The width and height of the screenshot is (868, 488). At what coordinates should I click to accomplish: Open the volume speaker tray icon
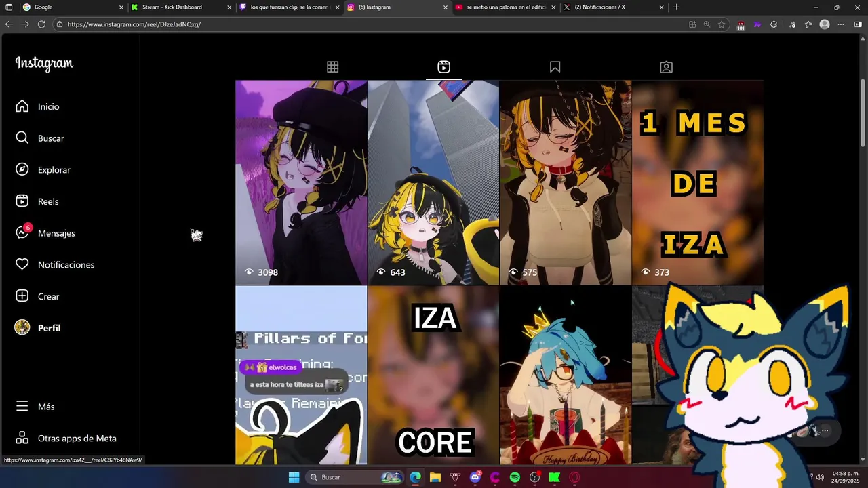tap(821, 477)
